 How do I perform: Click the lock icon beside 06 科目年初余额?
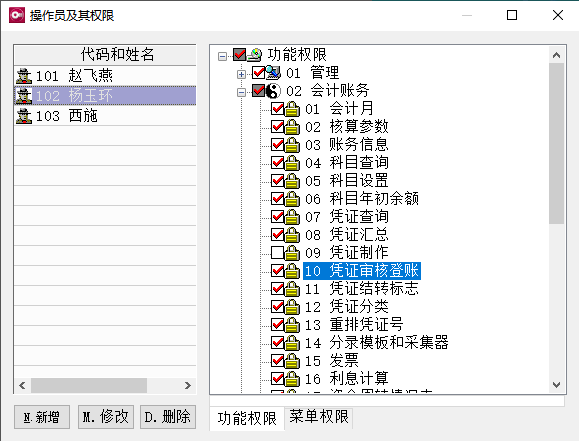[292, 199]
